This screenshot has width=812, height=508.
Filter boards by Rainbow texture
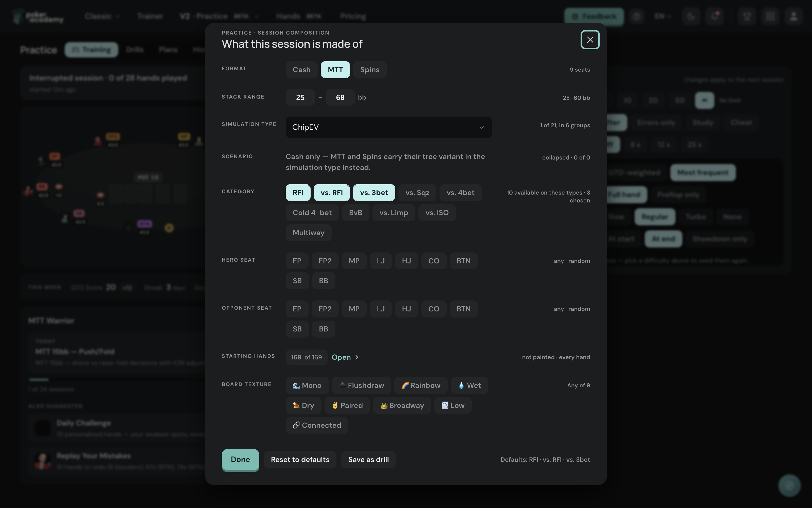coord(421,385)
